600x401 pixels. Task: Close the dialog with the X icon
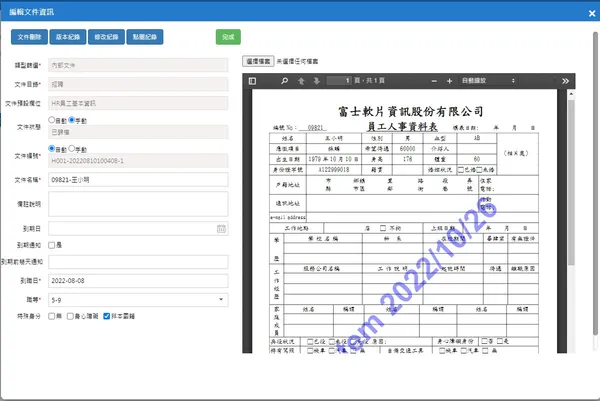click(x=592, y=13)
